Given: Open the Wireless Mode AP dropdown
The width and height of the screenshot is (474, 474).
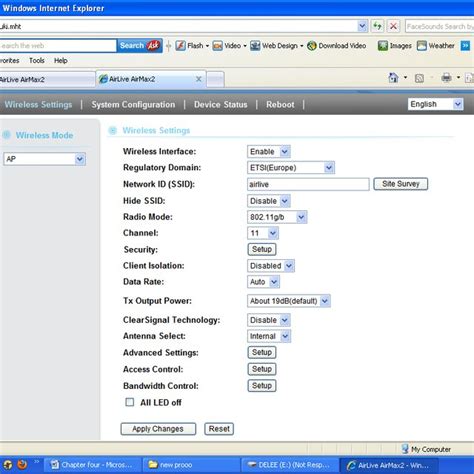Looking at the screenshot, I should (x=44, y=159).
